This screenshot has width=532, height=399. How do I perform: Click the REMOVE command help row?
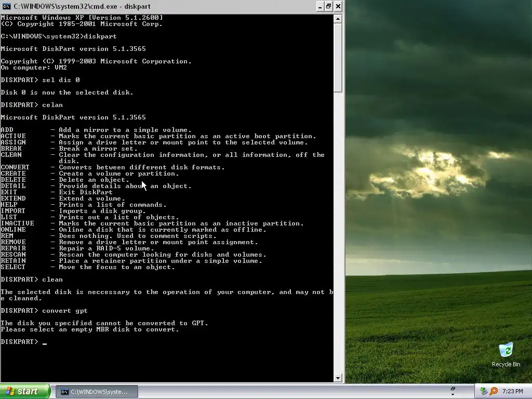coord(129,242)
